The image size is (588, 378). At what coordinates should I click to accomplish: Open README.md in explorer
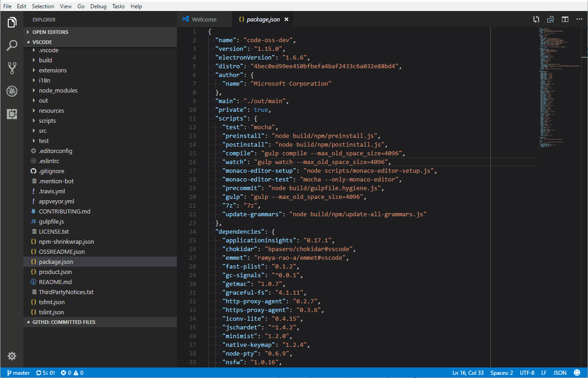(x=100, y=282)
